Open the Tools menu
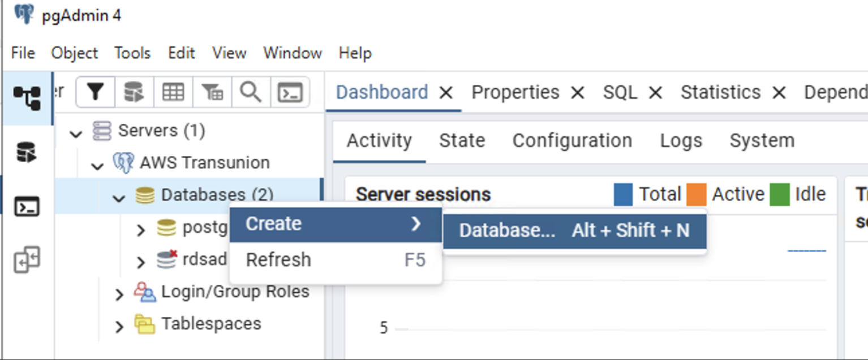 (132, 53)
